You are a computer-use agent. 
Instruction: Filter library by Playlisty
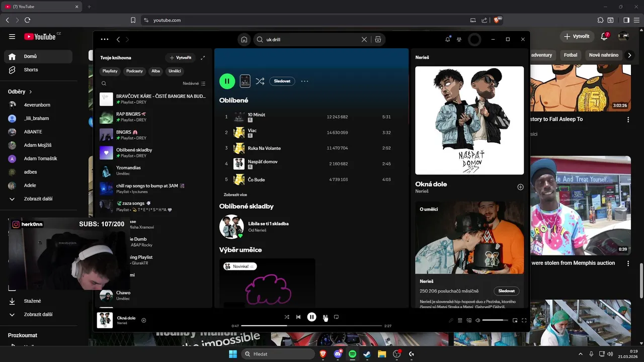[x=110, y=71]
